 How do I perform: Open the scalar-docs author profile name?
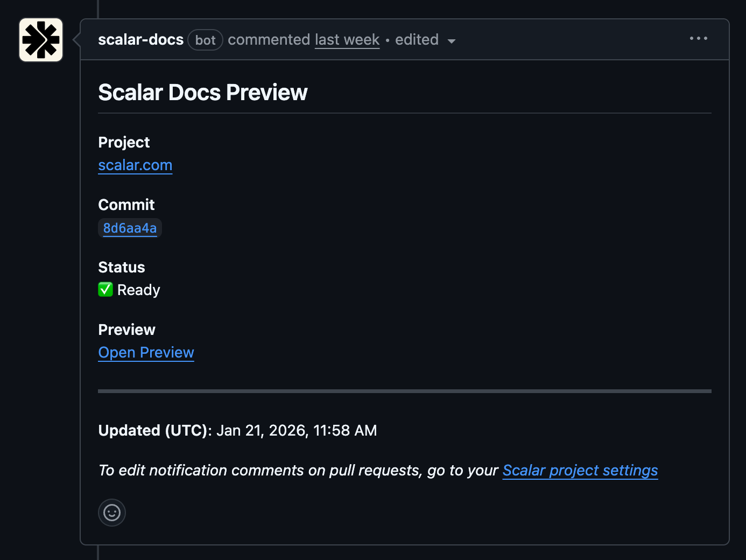point(141,40)
